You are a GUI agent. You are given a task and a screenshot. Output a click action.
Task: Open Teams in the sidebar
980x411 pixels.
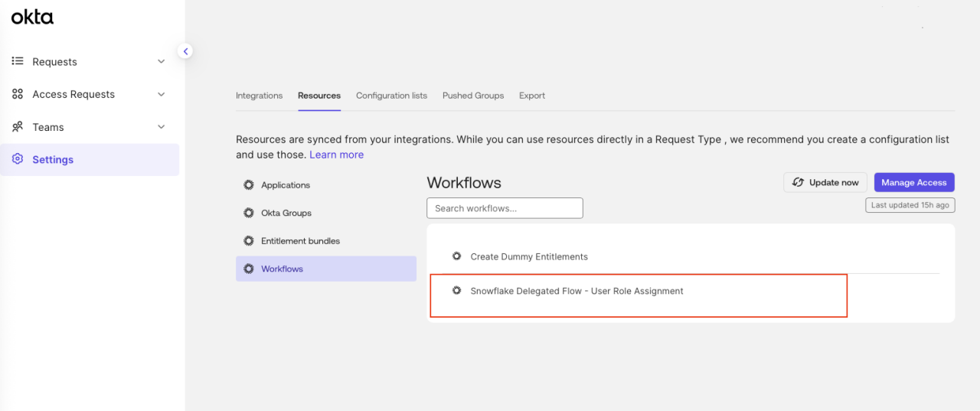(x=90, y=127)
